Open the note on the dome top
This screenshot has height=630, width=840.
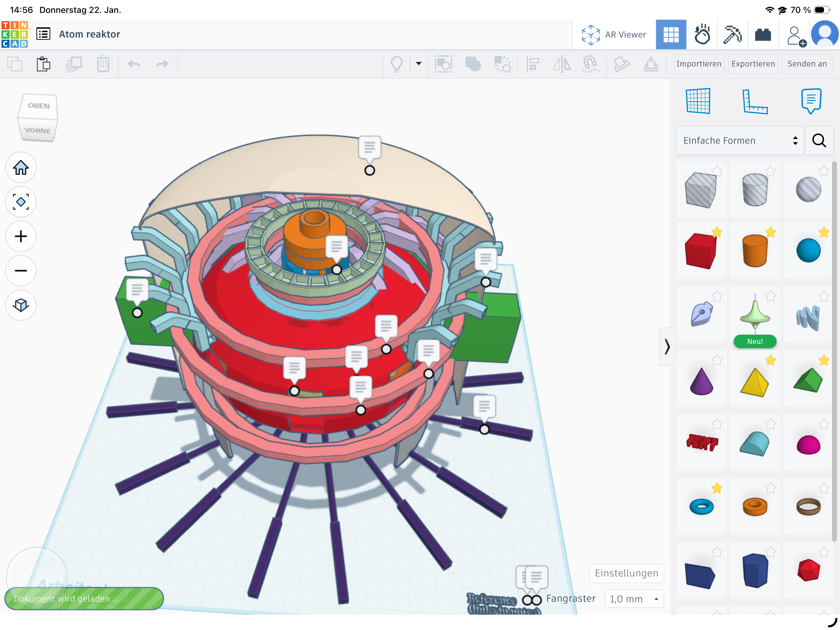click(x=370, y=147)
